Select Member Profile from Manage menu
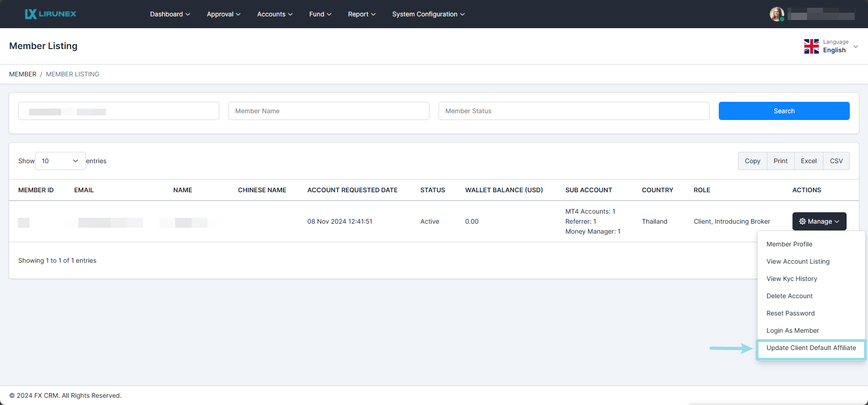The width and height of the screenshot is (868, 405). [789, 244]
